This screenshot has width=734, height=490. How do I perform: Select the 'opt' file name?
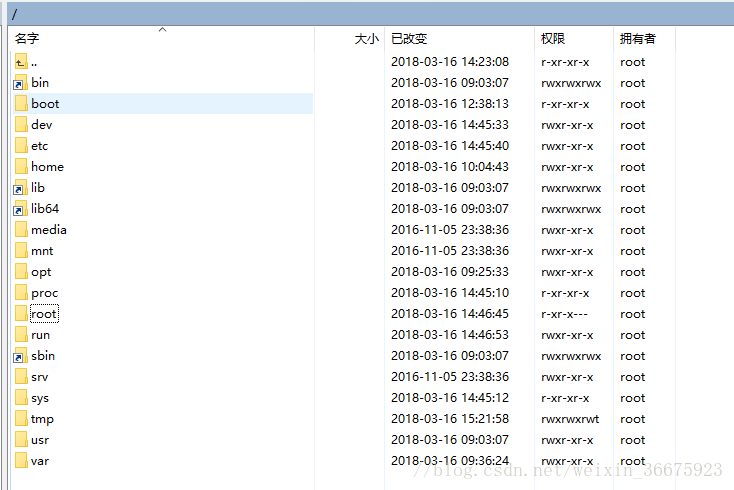pyautogui.click(x=41, y=272)
